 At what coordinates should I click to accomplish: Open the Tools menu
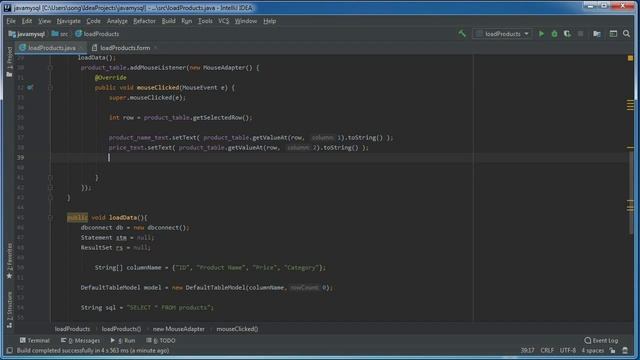[x=205, y=21]
